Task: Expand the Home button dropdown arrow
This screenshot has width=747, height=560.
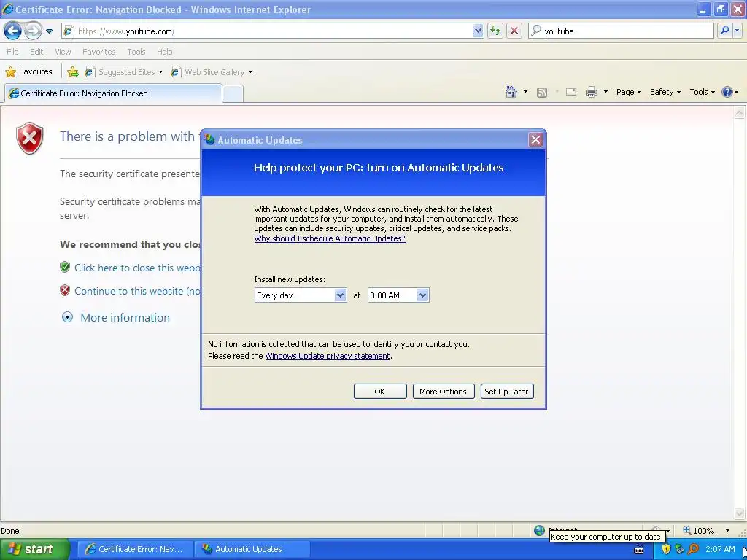Action: [525, 92]
